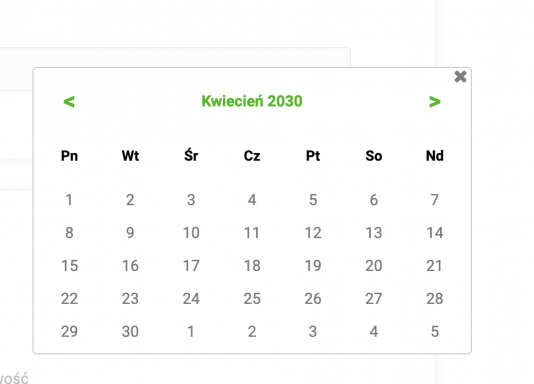Select April 1 in the calendar
Screen dimensions: 534x384
click(x=69, y=200)
